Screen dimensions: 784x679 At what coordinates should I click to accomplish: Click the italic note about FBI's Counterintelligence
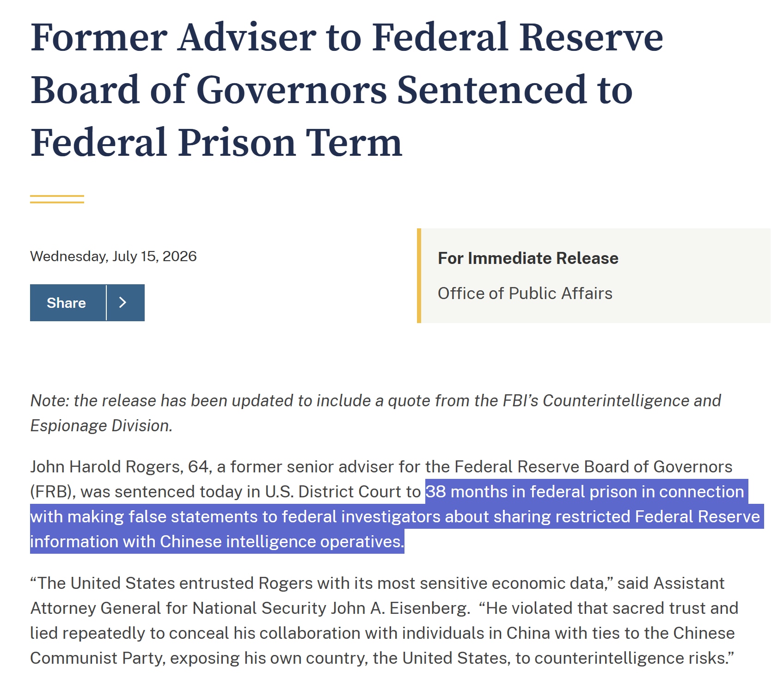pyautogui.click(x=375, y=413)
